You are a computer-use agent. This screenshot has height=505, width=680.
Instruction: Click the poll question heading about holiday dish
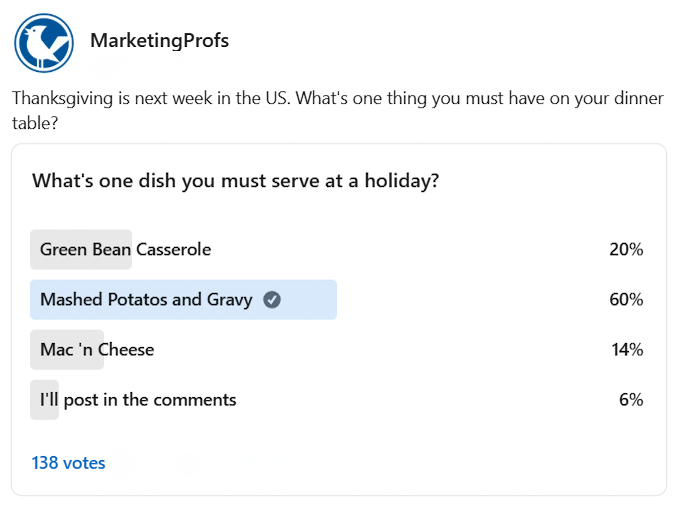point(237,182)
